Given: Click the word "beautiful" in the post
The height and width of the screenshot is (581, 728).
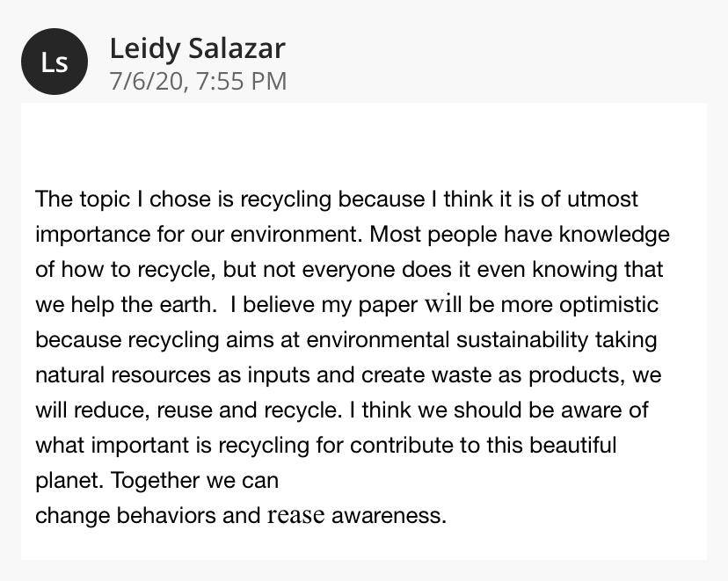Looking at the screenshot, I should 573,446.
